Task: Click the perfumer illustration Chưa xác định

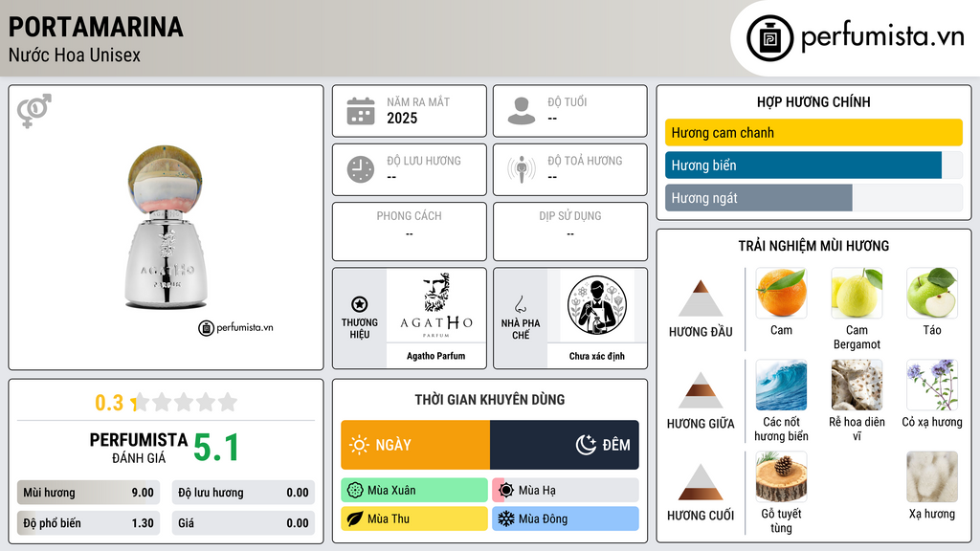Action: click(x=597, y=305)
